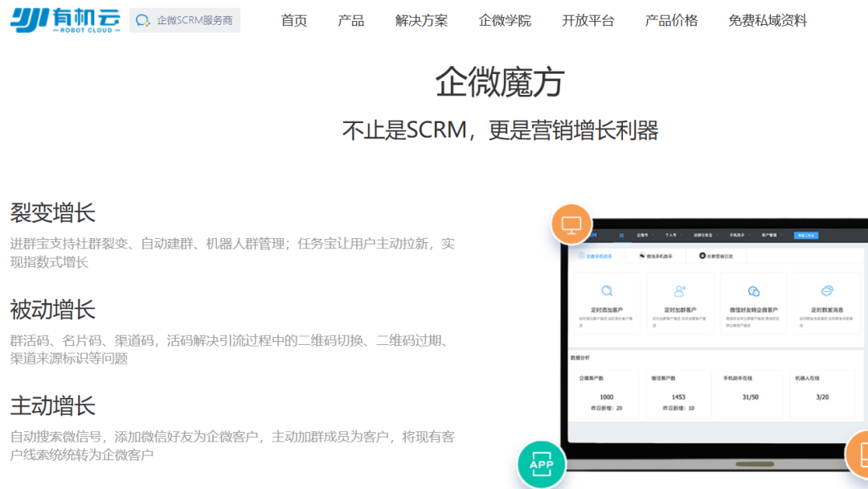
Task: Expand the 手机助手 dropdown in mockup navbar
Action: [739, 236]
